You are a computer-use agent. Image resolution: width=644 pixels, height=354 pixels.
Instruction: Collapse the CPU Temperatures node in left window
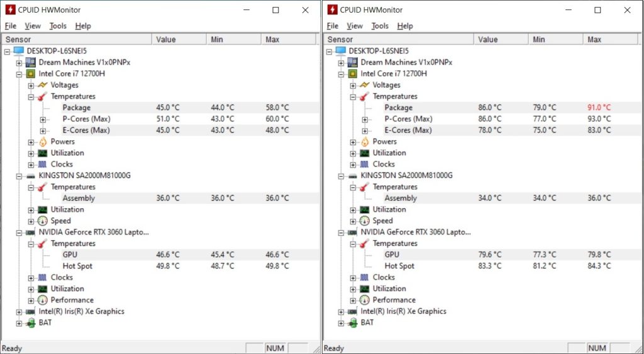tap(31, 96)
